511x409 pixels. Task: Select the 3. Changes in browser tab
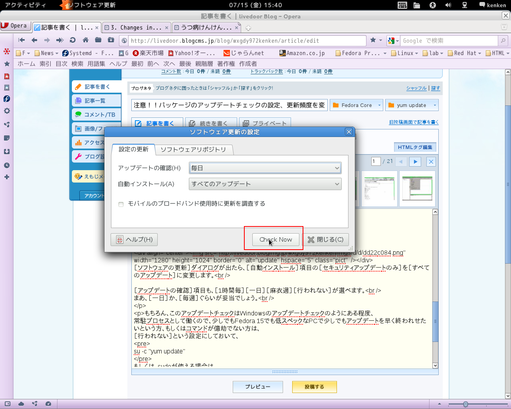point(136,28)
